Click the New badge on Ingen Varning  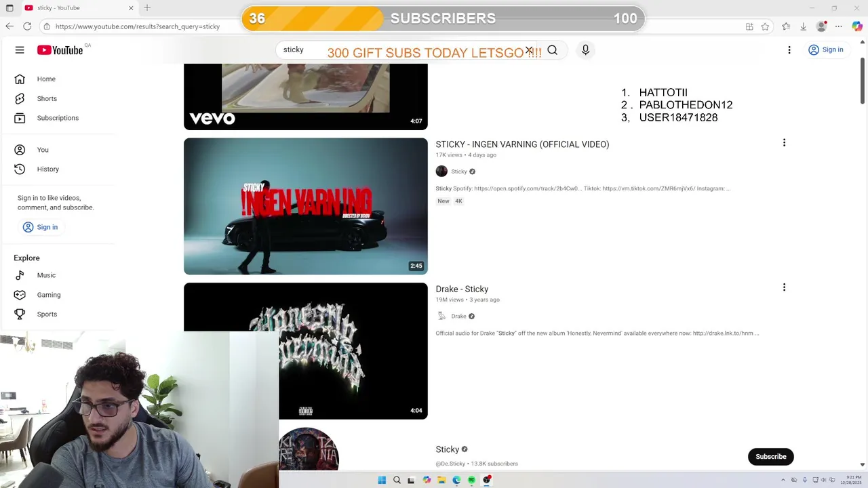443,201
